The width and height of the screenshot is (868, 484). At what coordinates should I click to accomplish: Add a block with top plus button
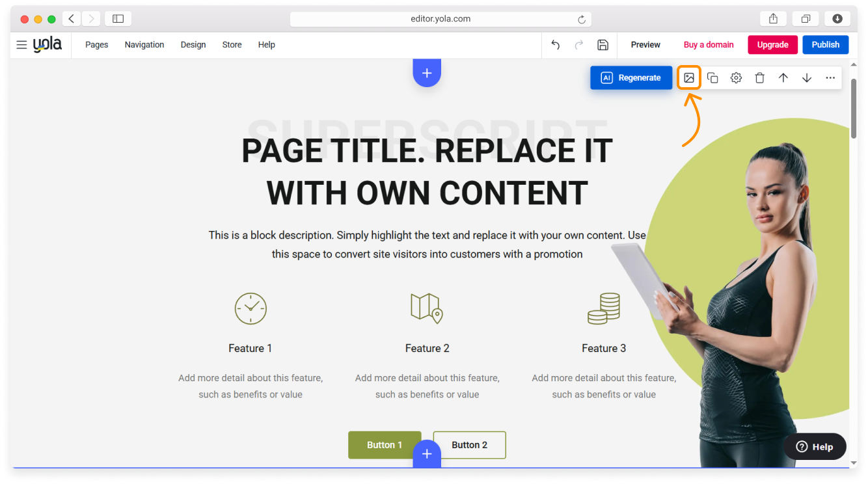tap(427, 73)
